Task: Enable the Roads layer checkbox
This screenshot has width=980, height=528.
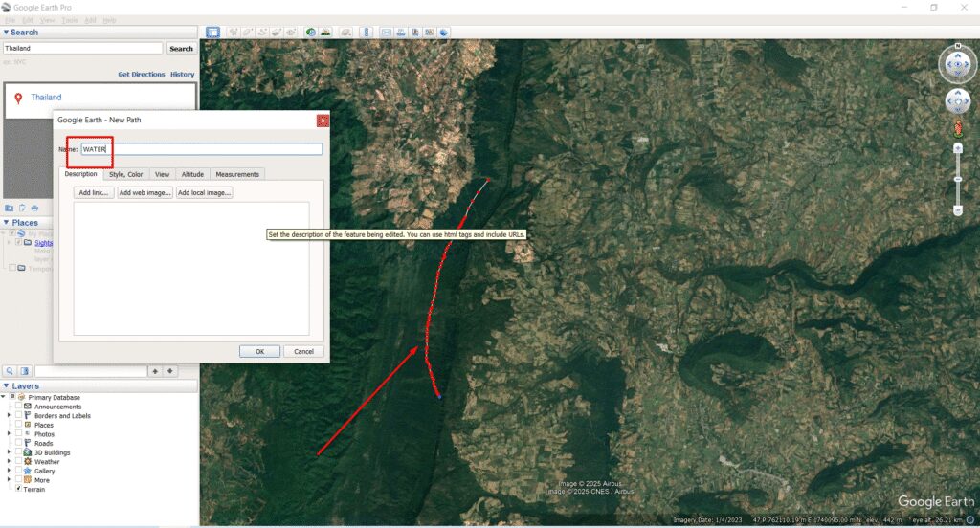Action: (19, 443)
